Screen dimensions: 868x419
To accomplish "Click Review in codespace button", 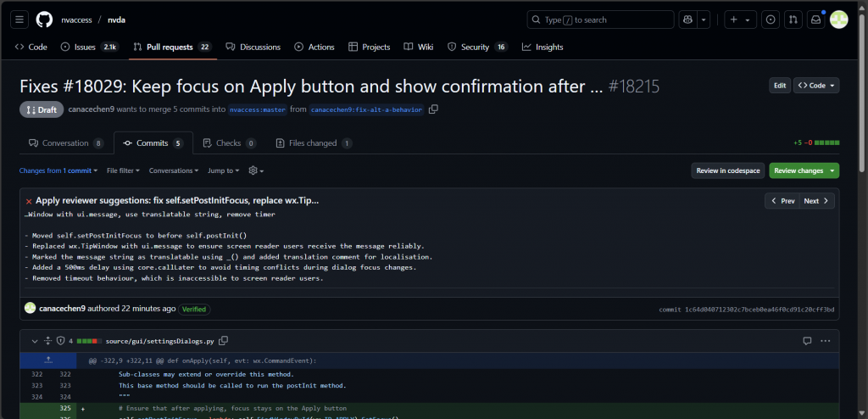I will tap(728, 170).
